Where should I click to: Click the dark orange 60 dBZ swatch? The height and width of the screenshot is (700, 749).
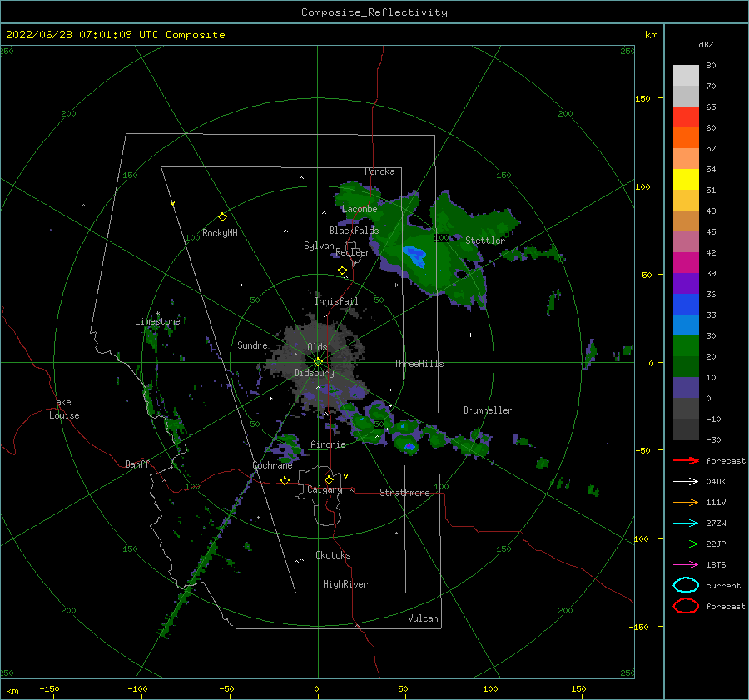pos(686,138)
